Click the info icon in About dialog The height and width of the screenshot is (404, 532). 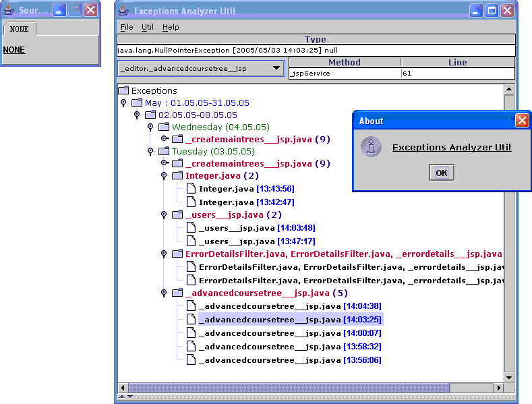coord(371,147)
